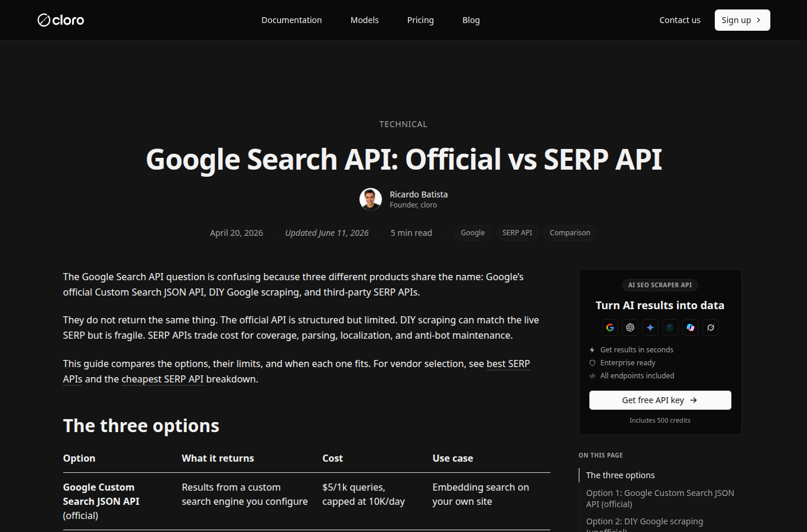
Task: Click the ChatGPT icon in the promo card
Action: coord(630,327)
